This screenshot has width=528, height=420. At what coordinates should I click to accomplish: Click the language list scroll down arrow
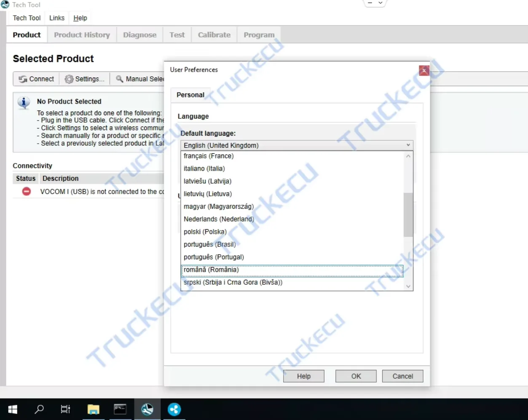[408, 286]
